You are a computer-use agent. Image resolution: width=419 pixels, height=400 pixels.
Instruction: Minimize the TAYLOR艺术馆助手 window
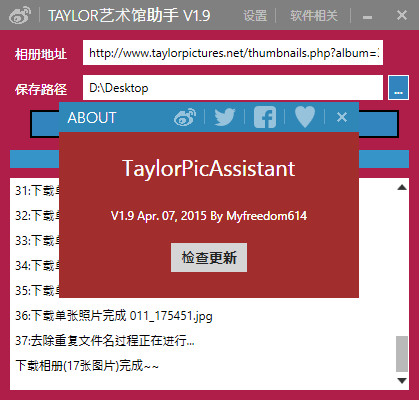click(x=367, y=17)
